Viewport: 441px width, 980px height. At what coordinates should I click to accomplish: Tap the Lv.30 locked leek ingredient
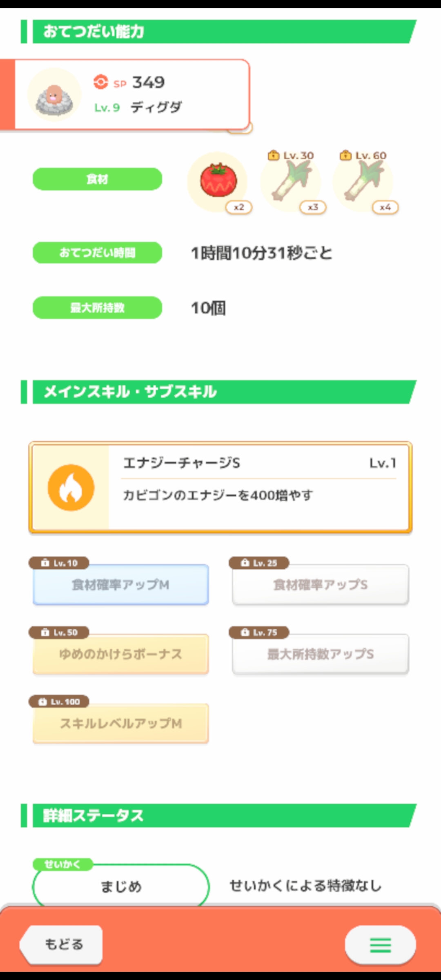click(291, 181)
